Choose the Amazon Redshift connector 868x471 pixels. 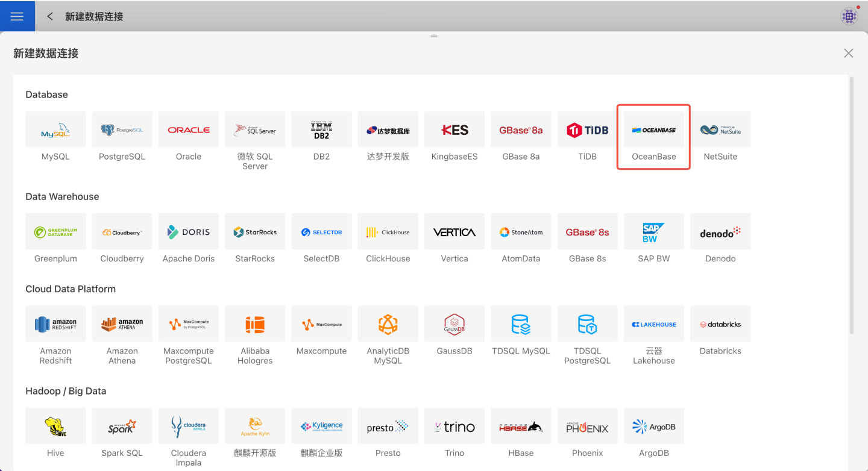tap(55, 324)
